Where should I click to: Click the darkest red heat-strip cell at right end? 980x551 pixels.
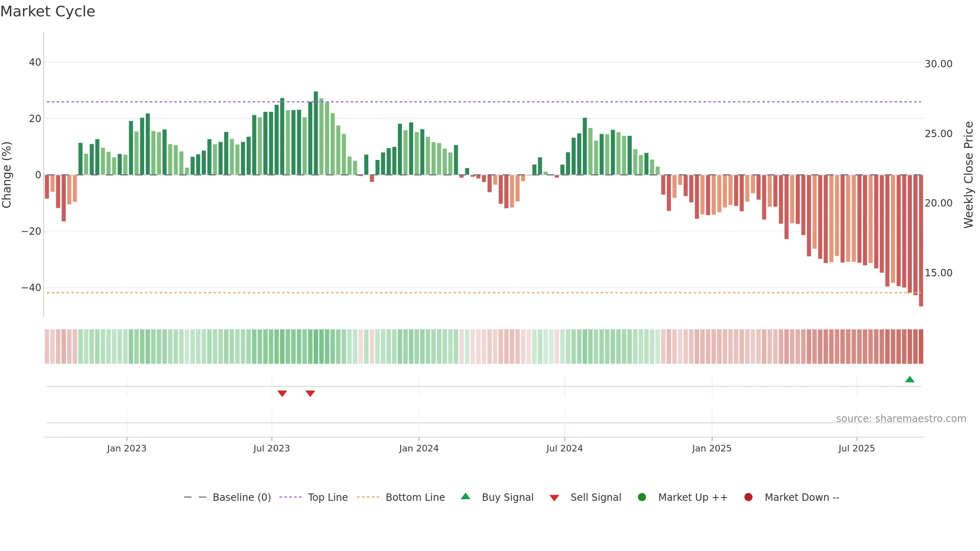pos(921,347)
